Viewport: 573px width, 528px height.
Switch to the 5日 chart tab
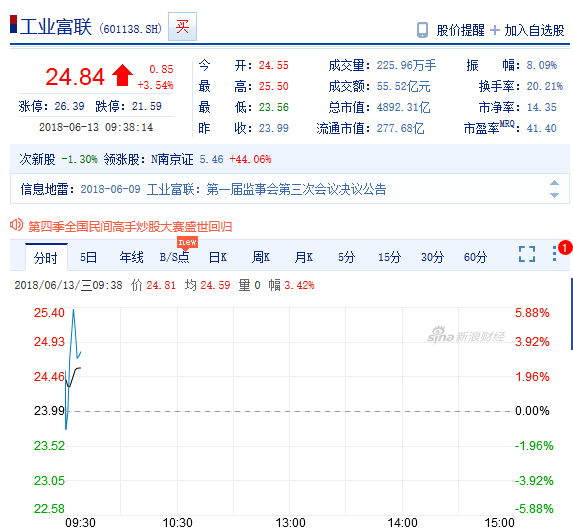click(x=89, y=257)
